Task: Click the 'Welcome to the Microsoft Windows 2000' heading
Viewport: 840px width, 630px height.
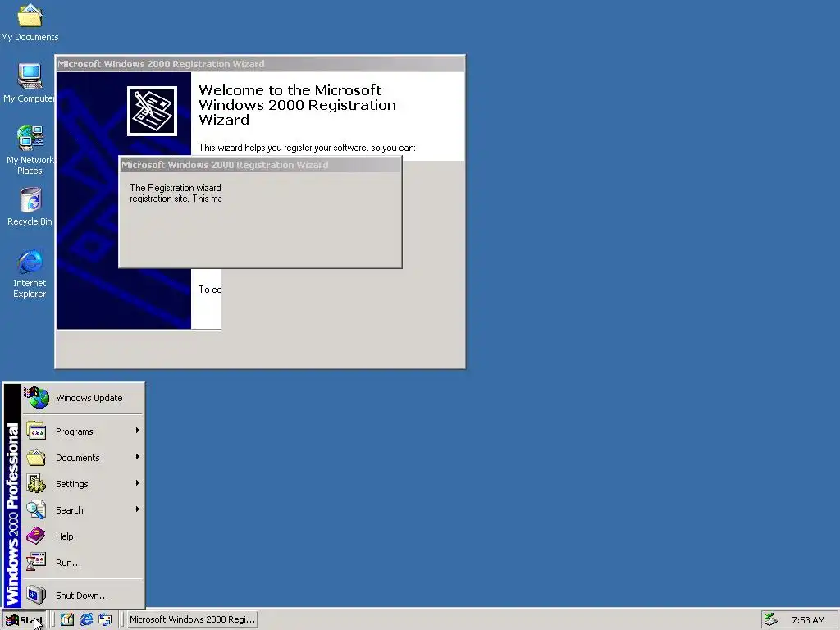Action: [297, 104]
